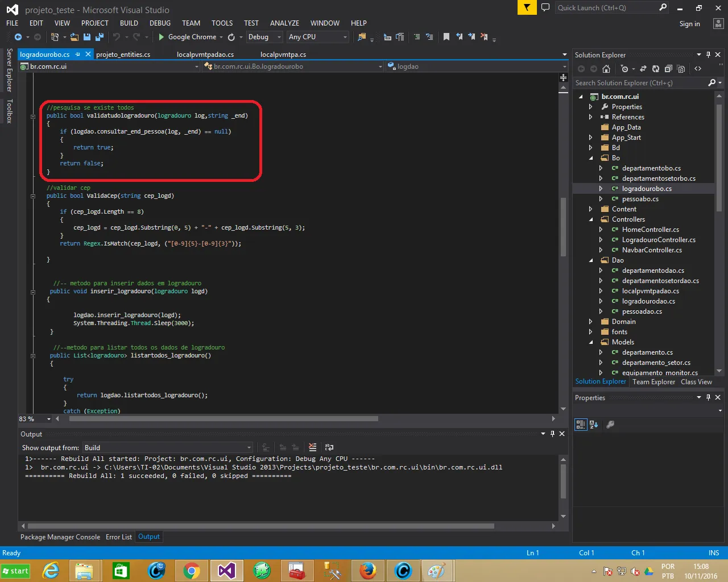Open the Debug configuration dropdown
This screenshot has height=582, width=728.
pos(264,37)
